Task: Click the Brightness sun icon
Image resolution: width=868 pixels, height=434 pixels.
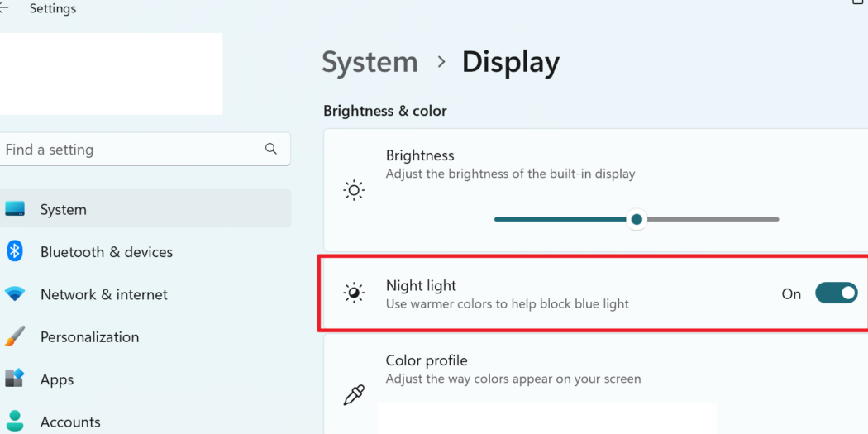Action: 354,190
